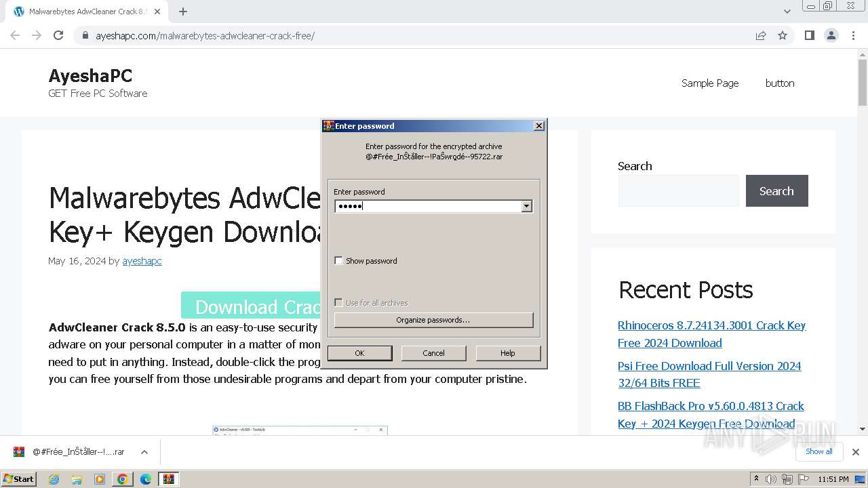Click the Enter password field

point(427,206)
